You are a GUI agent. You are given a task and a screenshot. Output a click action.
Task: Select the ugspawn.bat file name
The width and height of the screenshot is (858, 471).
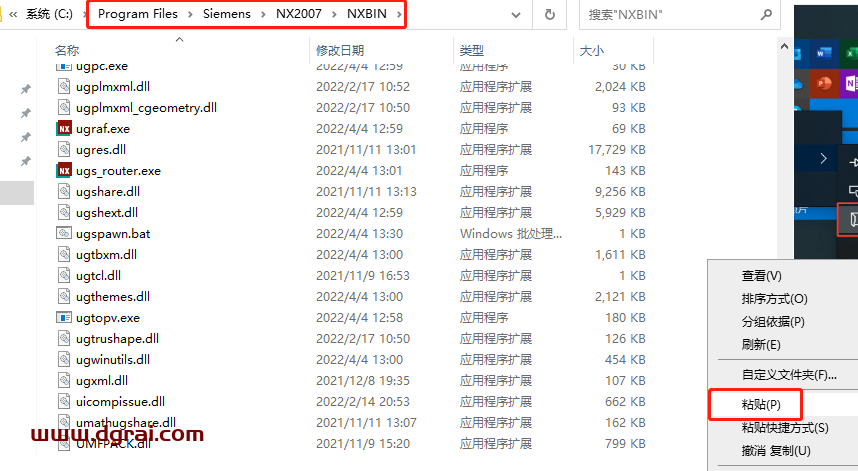113,234
